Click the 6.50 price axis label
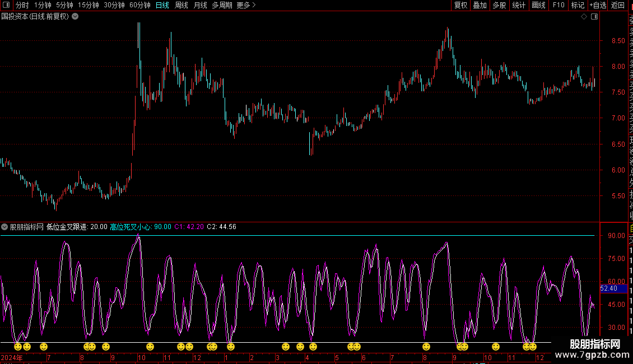The image size is (633, 364). (x=618, y=144)
